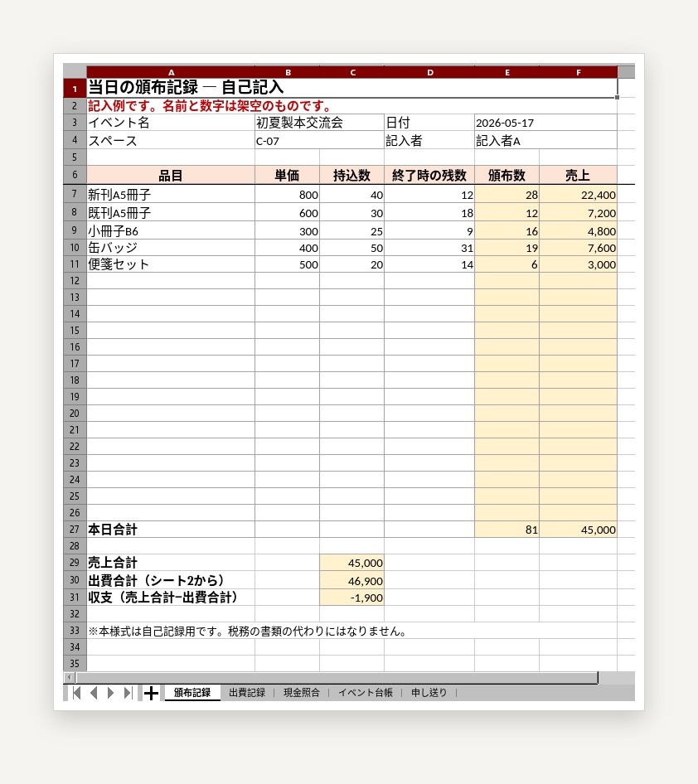Click the next sheet arrow

[x=110, y=693]
